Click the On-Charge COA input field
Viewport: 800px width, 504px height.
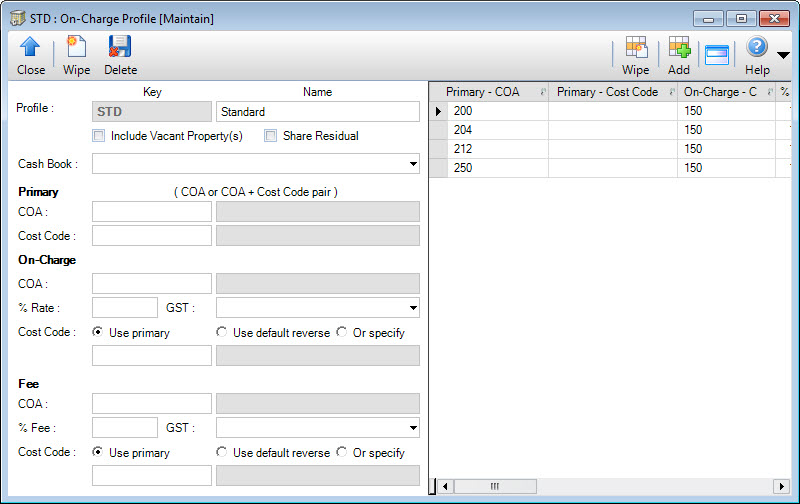point(152,284)
